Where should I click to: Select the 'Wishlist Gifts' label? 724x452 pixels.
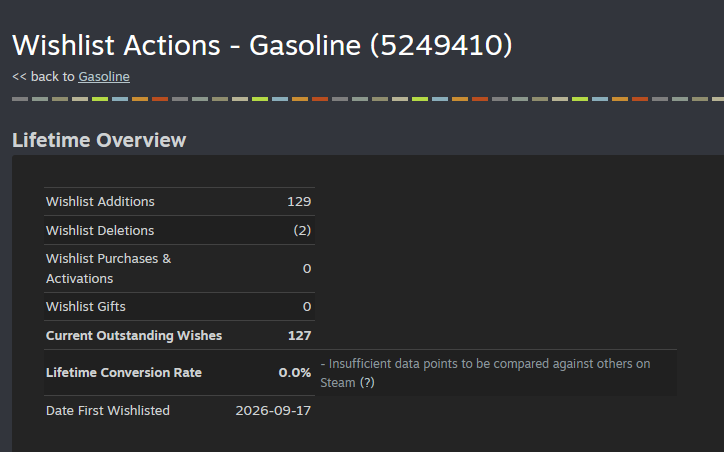click(86, 307)
